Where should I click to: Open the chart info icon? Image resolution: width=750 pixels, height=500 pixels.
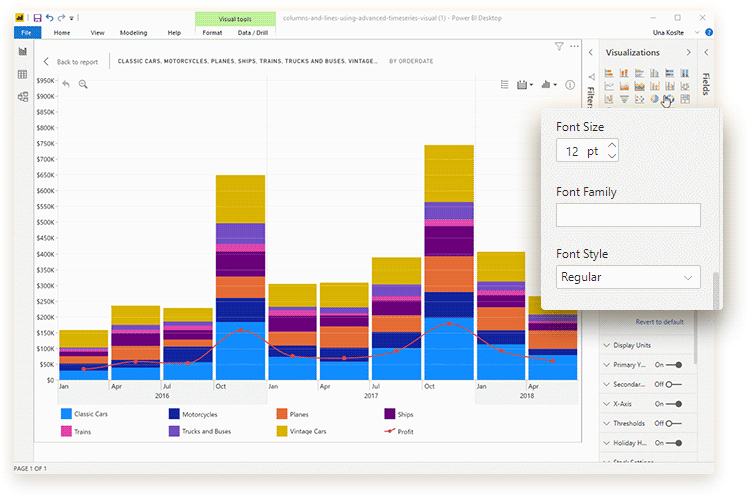tap(570, 85)
